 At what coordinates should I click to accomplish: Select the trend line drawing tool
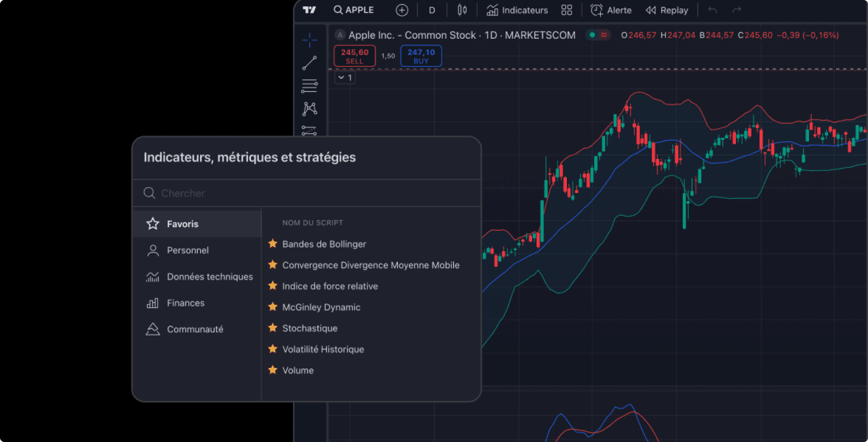309,63
